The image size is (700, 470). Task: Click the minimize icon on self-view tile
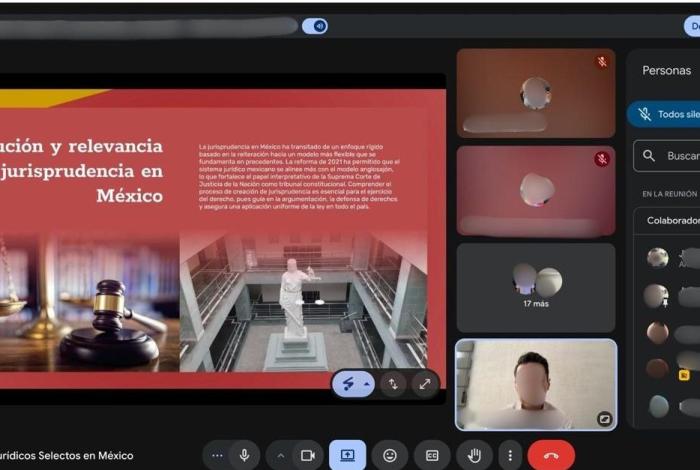[x=604, y=419]
